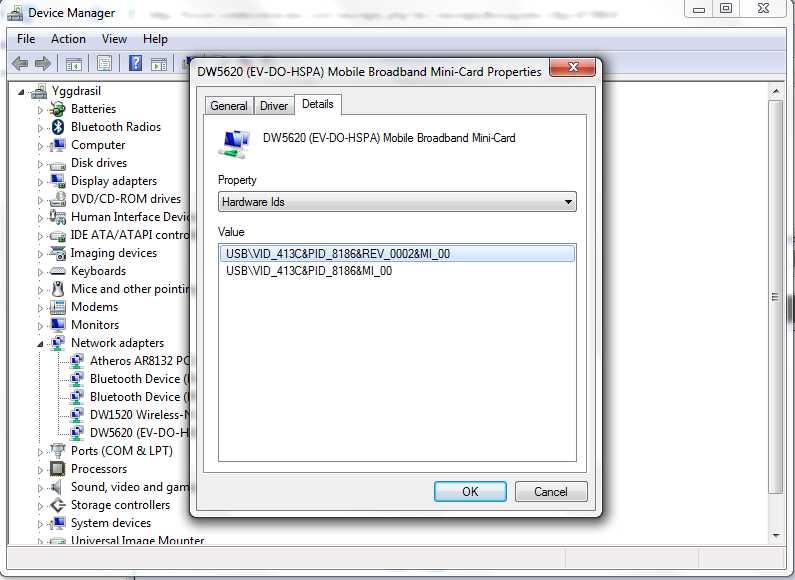The height and width of the screenshot is (580, 795).
Task: Select the USB\VID_413C&PID_8186&MI_00 value
Action: point(309,271)
